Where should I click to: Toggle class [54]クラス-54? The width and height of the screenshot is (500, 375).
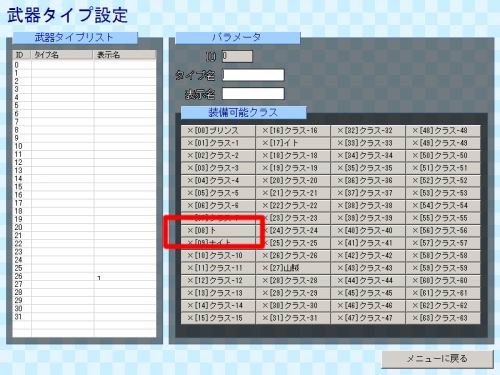click(443, 206)
